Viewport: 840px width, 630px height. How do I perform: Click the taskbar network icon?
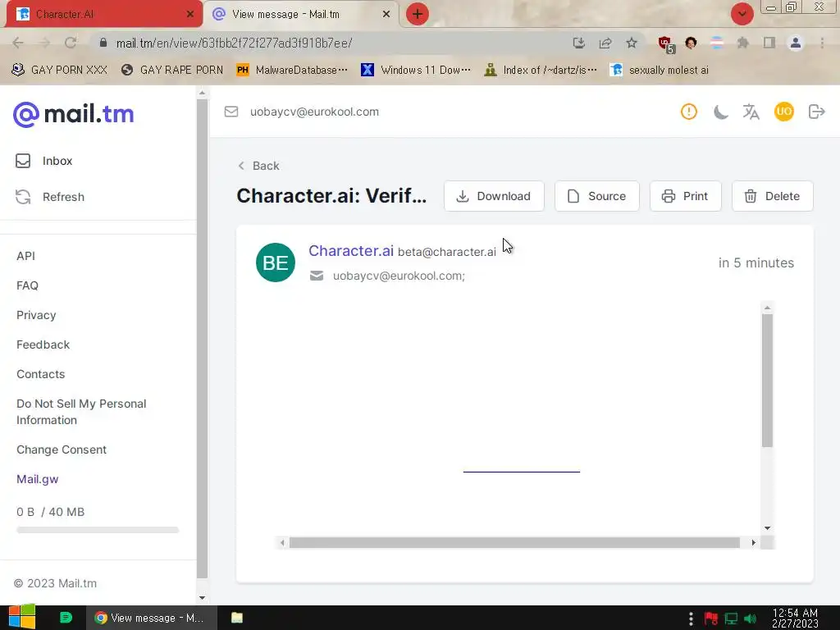tap(731, 619)
